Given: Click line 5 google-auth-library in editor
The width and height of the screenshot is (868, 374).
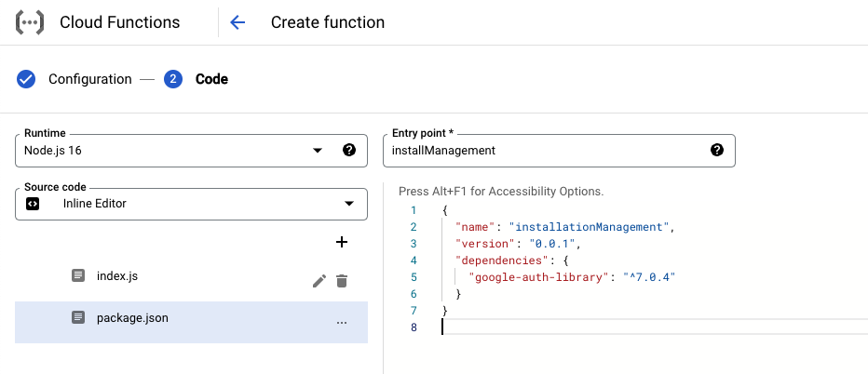Looking at the screenshot, I should click(535, 277).
